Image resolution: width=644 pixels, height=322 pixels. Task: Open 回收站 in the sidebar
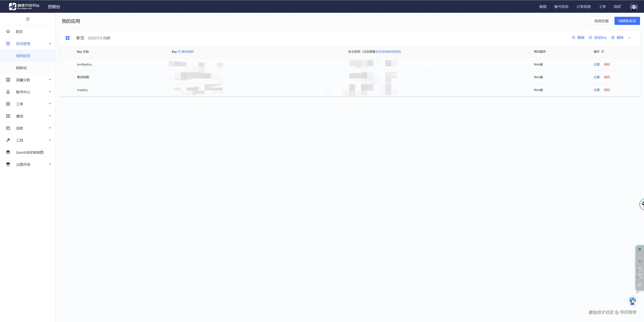tap(21, 68)
